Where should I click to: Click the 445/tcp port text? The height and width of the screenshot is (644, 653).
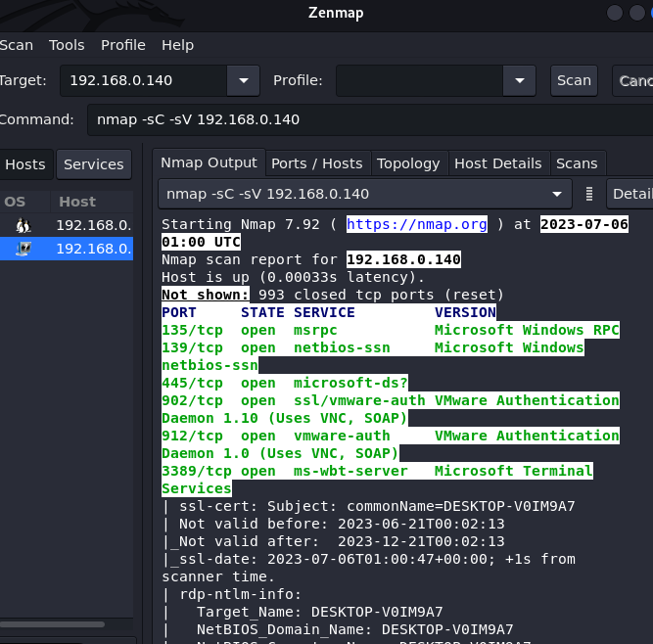click(x=192, y=383)
